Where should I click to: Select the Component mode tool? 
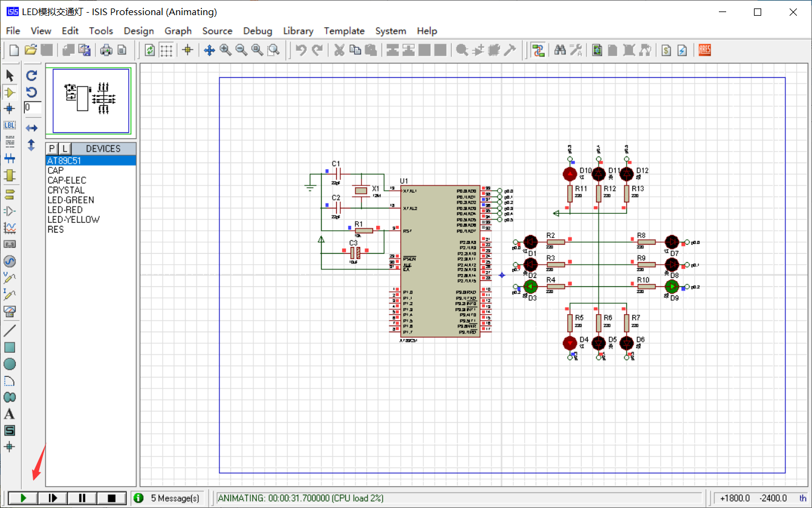tap(10, 92)
